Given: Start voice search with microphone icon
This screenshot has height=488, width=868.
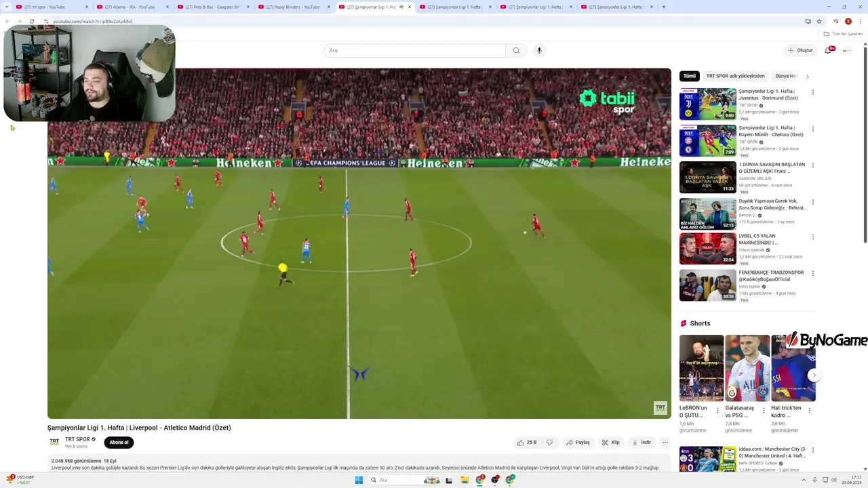Looking at the screenshot, I should click(539, 50).
